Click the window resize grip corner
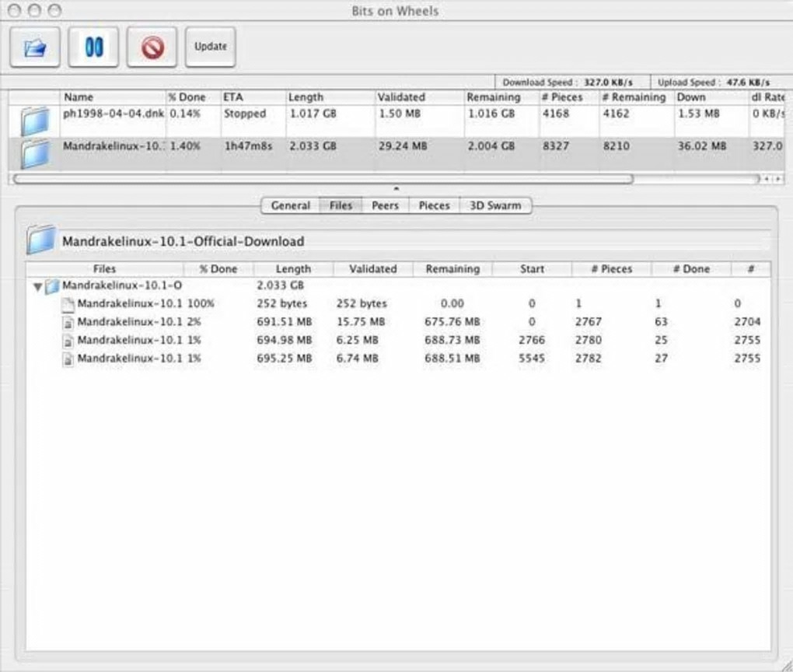793x672 pixels. [x=786, y=666]
